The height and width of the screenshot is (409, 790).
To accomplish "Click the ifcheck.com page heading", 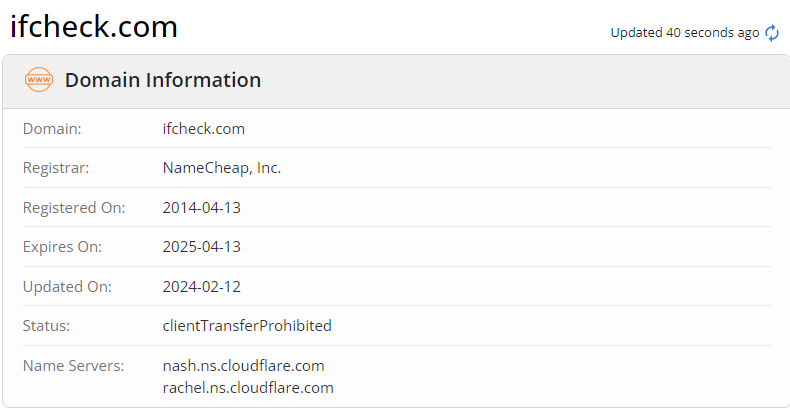I will click(94, 27).
